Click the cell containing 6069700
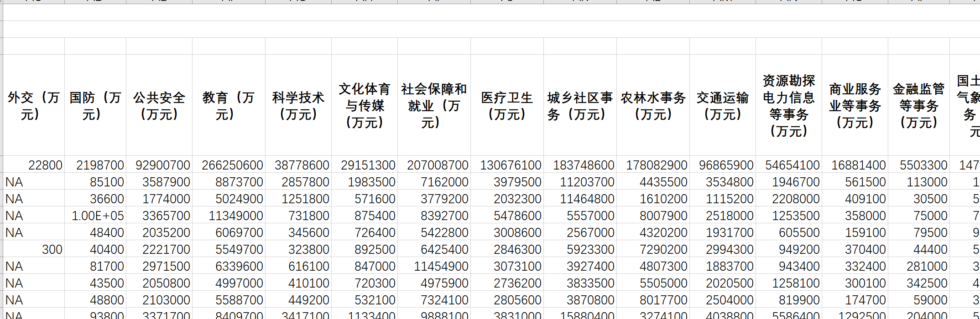The width and height of the screenshot is (980, 319). click(229, 232)
